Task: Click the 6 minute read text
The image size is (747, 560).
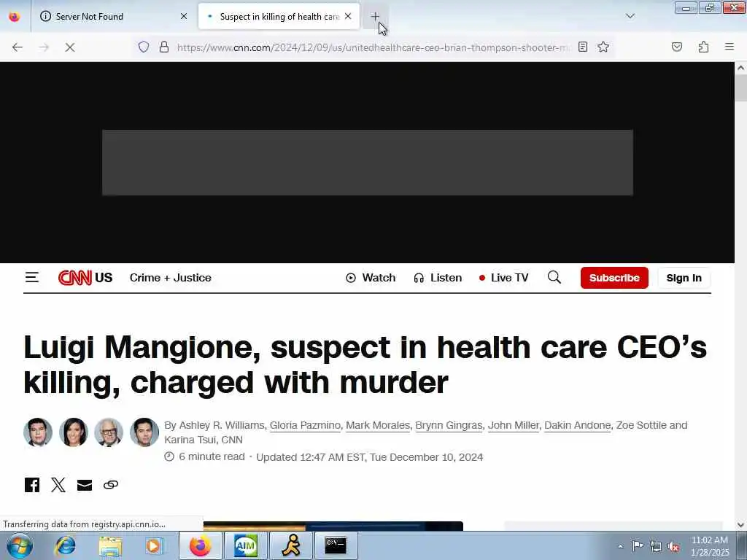Action: tap(212, 456)
